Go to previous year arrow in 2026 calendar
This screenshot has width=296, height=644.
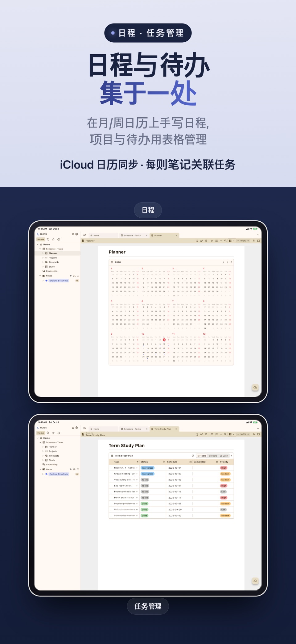(223, 262)
